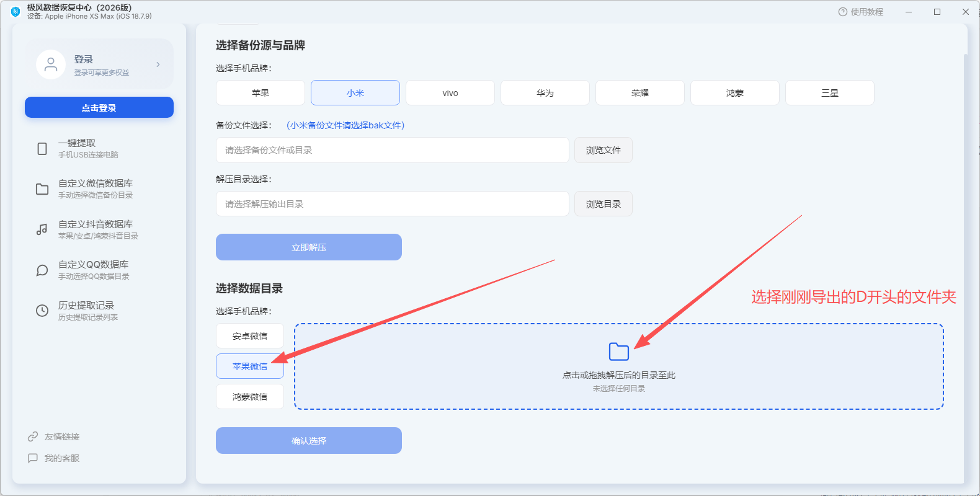Click the 自定义抖音数据库 music note icon
The height and width of the screenshot is (496, 980).
(42, 229)
